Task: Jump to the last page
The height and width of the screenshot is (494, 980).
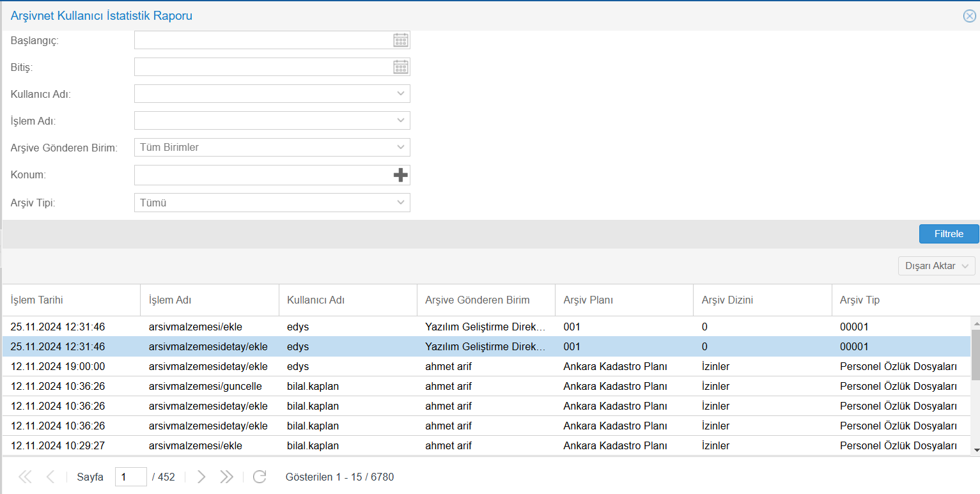Action: [226, 477]
